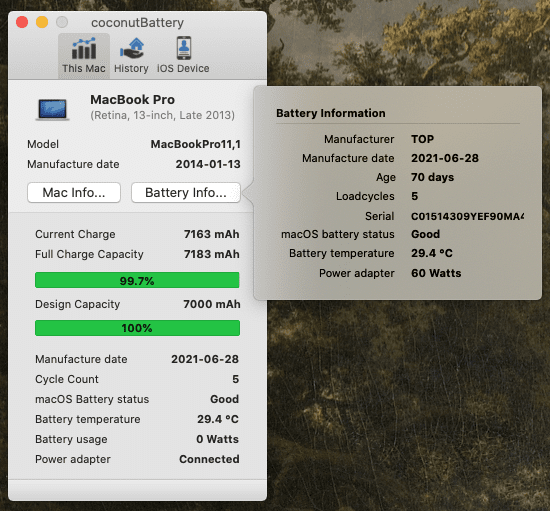This screenshot has width=550, height=511.
Task: Click the Battery Info... button
Action: pos(186,193)
